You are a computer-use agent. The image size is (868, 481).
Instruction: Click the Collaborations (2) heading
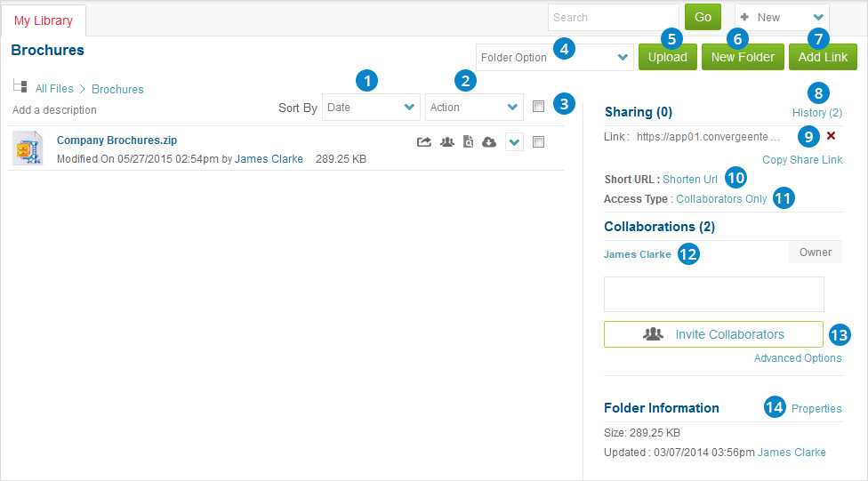(x=659, y=227)
